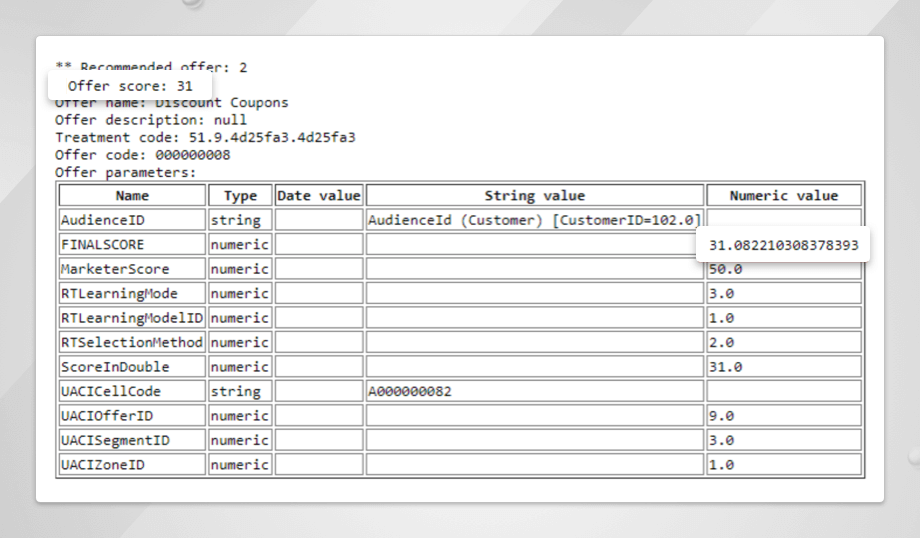This screenshot has height=538, width=920.
Task: Click the Offer score: 31 callout
Action: click(x=130, y=86)
